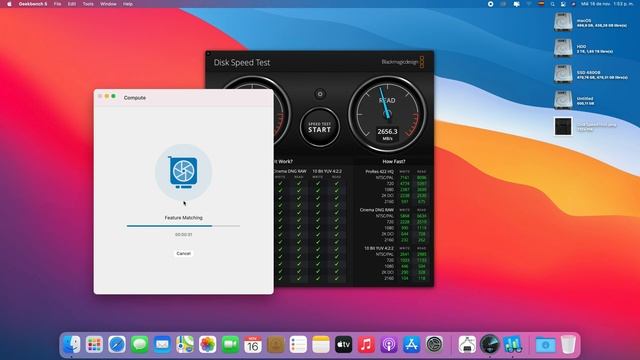
Task: Select the Disk Speed Test png file thumbnail
Action: [x=563, y=126]
